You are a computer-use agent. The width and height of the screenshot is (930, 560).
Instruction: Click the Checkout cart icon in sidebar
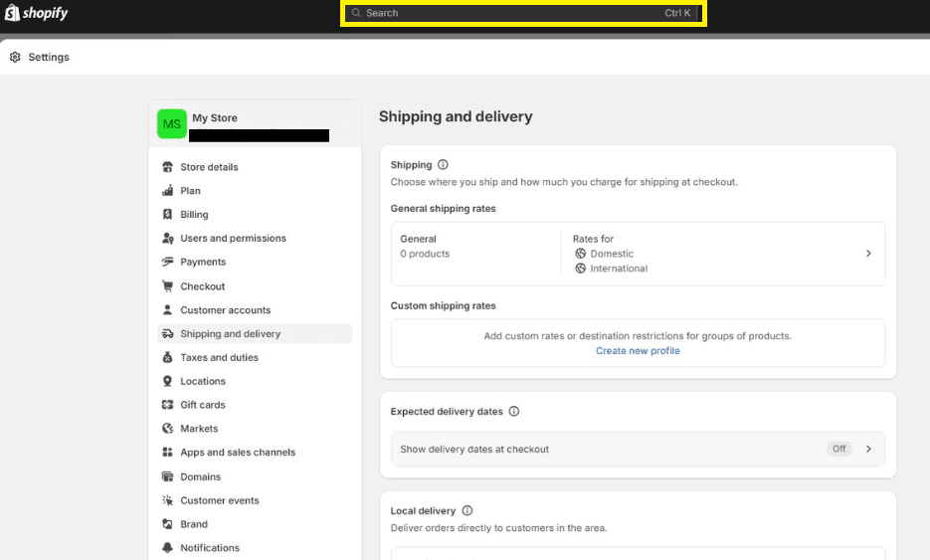coord(168,286)
